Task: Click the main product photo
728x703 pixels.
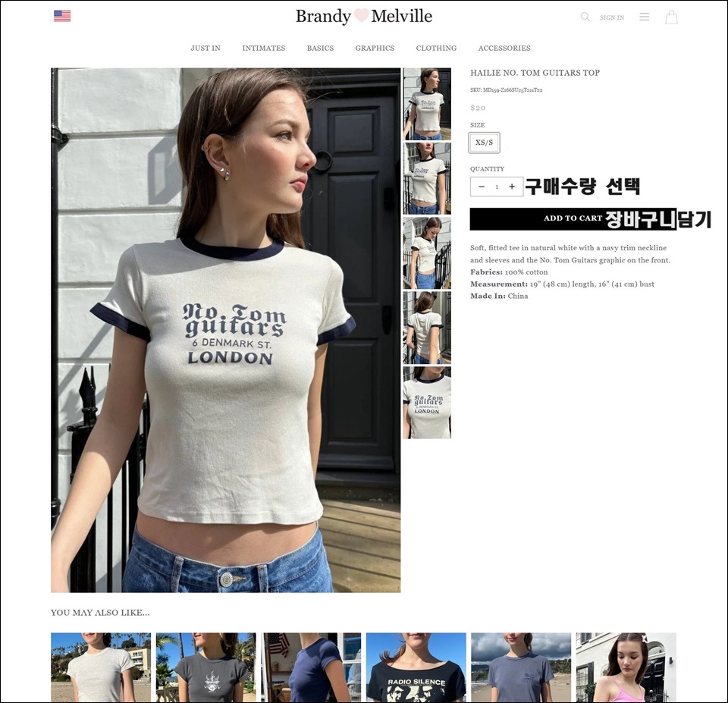Action: pyautogui.click(x=226, y=330)
